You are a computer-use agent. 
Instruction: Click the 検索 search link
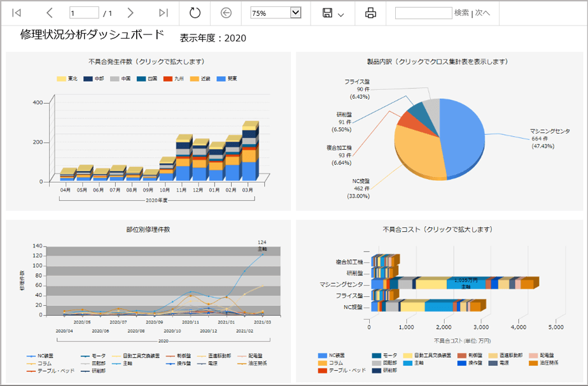click(461, 13)
